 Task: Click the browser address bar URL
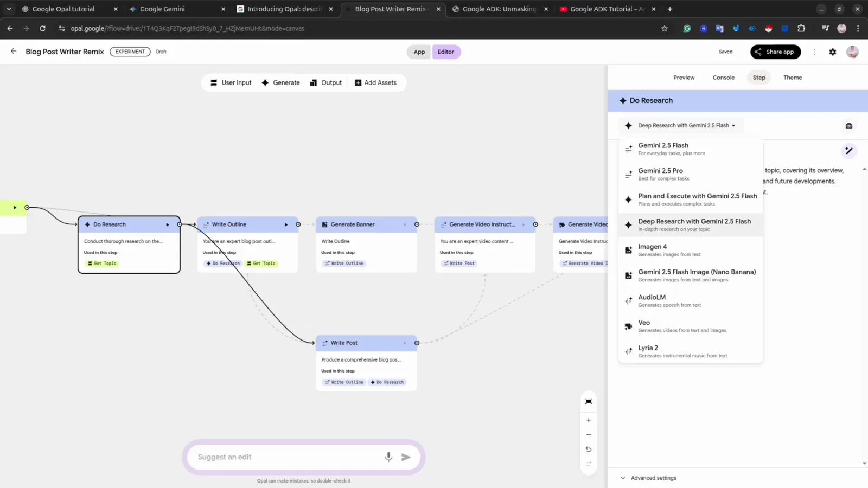click(188, 28)
